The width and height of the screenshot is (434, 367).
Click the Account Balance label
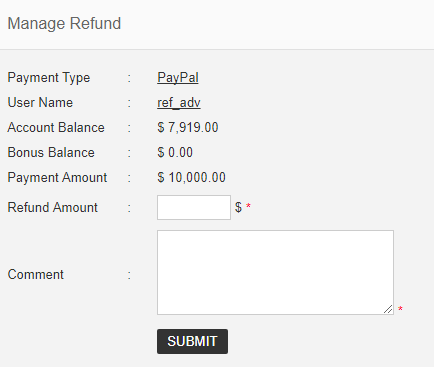(56, 128)
